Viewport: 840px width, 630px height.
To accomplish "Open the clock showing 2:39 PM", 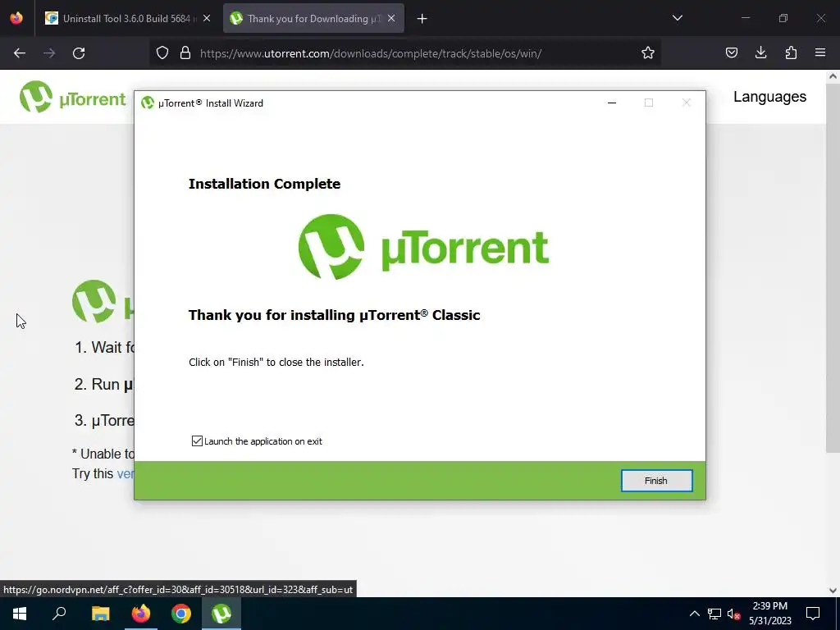I will [769, 614].
